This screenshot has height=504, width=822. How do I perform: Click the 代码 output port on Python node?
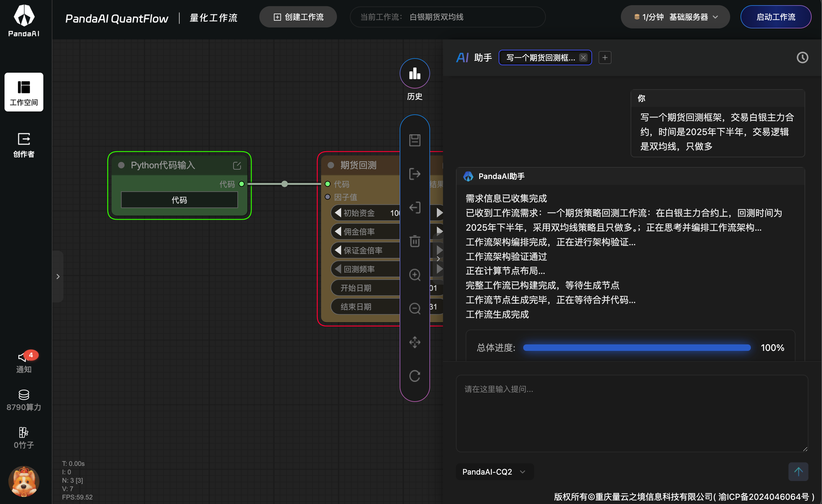(x=242, y=184)
